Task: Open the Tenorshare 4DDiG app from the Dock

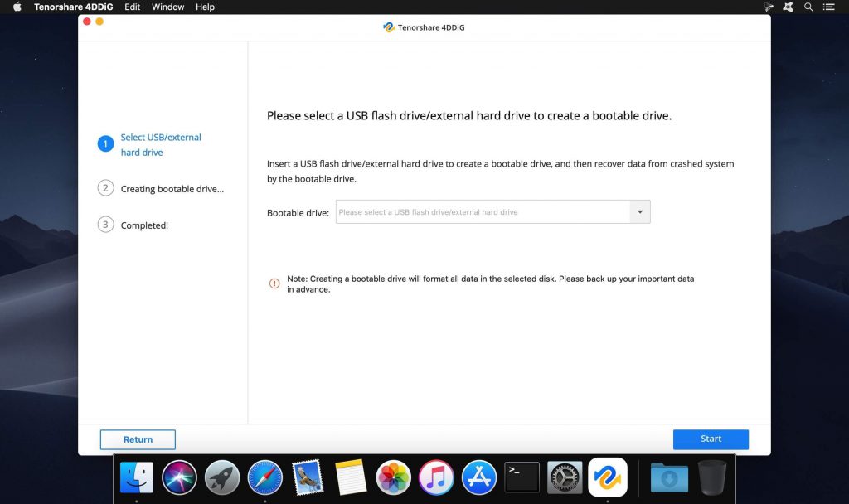Action: click(x=609, y=477)
